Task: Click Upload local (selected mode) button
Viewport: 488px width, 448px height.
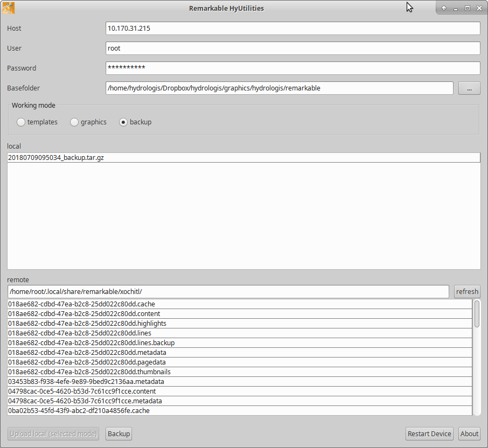Action: tap(53, 433)
